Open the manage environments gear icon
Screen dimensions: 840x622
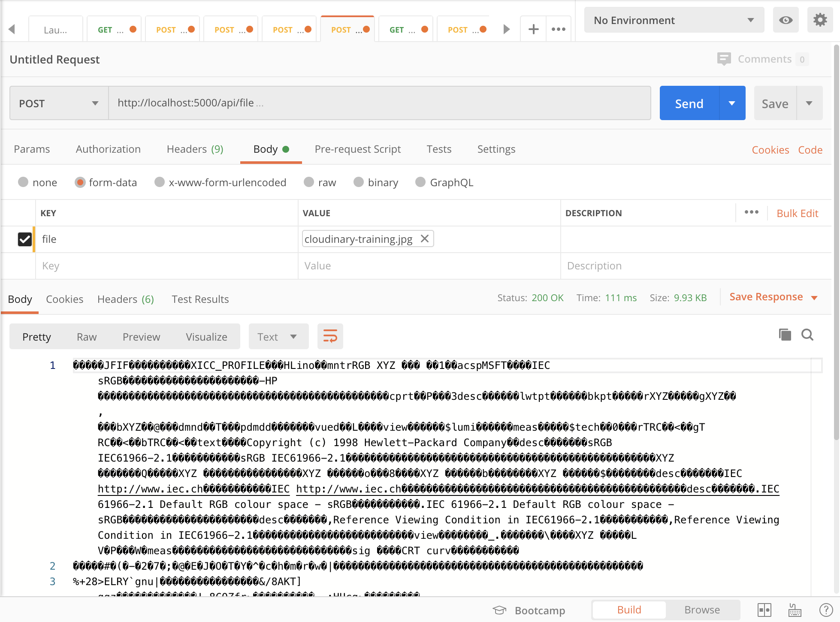point(820,20)
